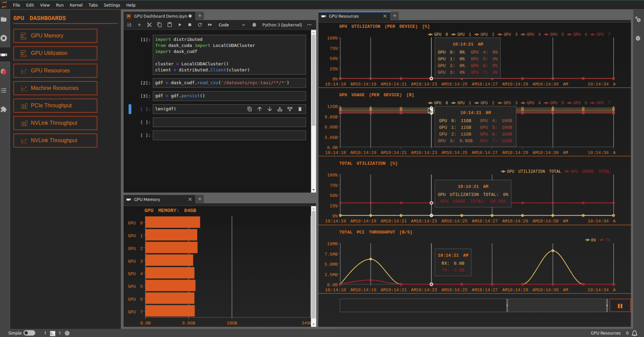Screen dimensions: 644x337
Task: Open the extension manager puzzle icon
Action: 4,109
